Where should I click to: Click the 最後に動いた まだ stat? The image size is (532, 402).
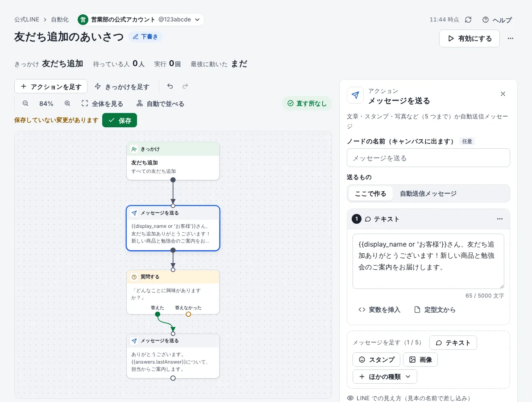click(x=219, y=64)
